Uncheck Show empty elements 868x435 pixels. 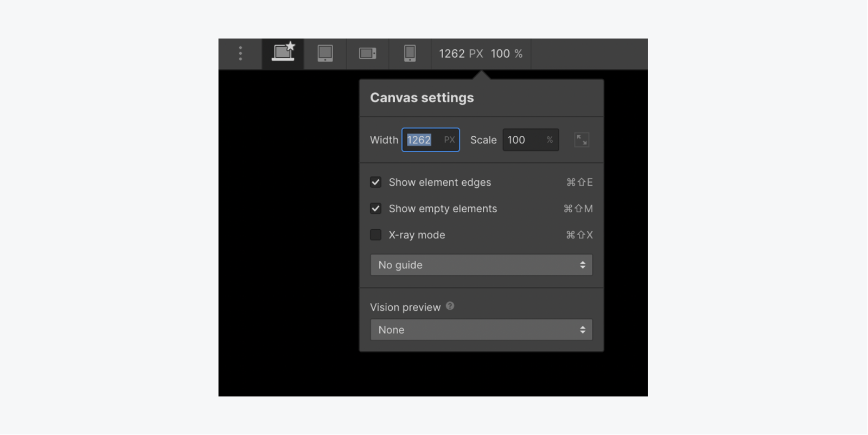tap(375, 209)
